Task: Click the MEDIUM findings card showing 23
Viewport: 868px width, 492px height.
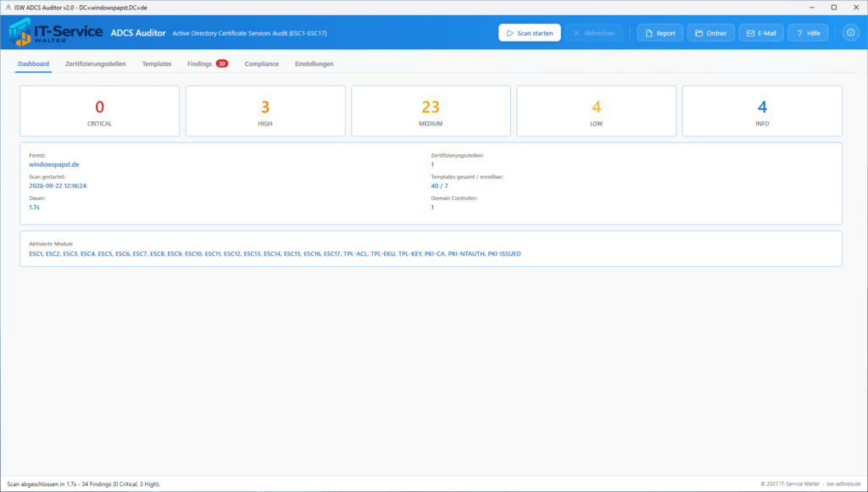Action: (431, 111)
